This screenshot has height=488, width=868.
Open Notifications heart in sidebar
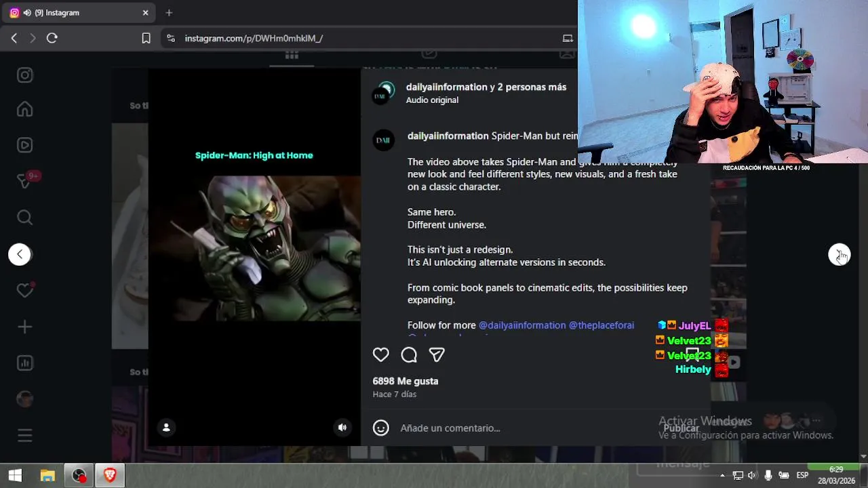(x=25, y=290)
